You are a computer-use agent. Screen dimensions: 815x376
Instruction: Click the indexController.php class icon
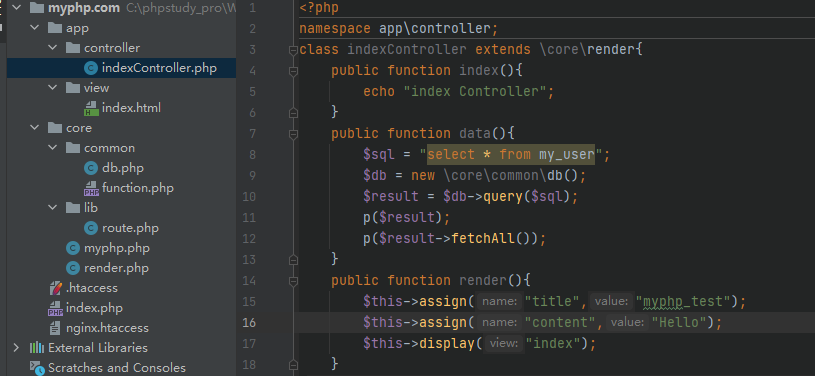point(91,68)
